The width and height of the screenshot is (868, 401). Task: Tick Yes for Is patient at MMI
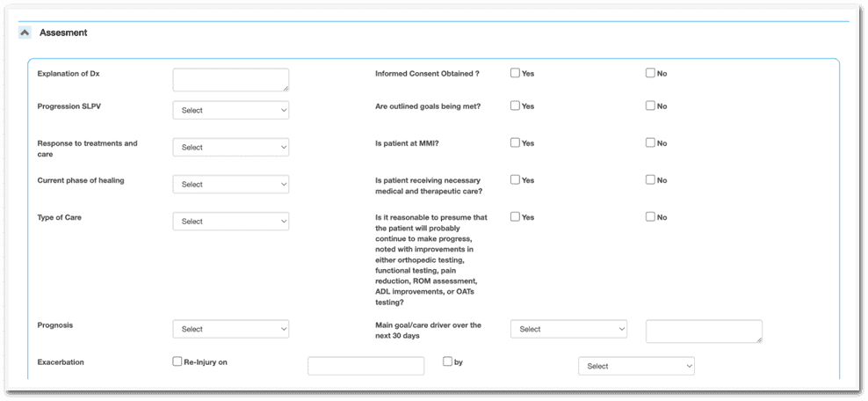[x=516, y=142]
